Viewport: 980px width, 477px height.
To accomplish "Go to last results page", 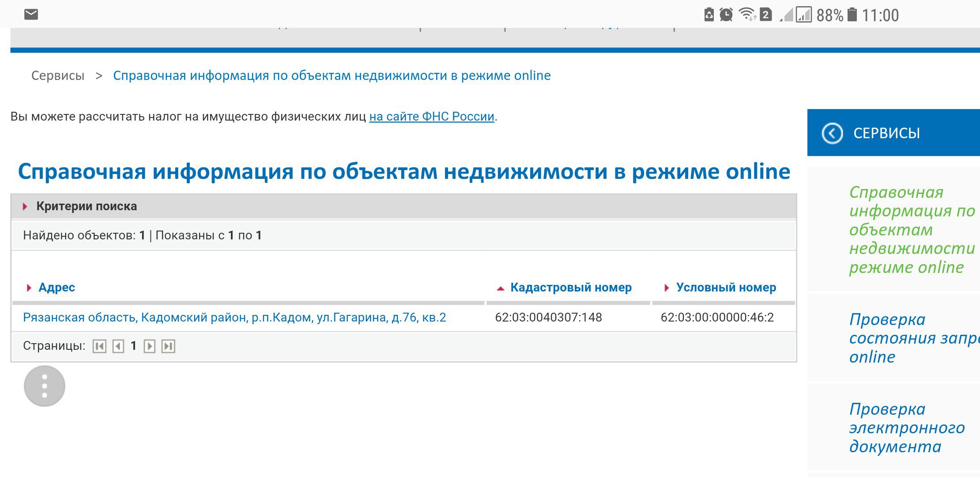I will pyautogui.click(x=168, y=346).
